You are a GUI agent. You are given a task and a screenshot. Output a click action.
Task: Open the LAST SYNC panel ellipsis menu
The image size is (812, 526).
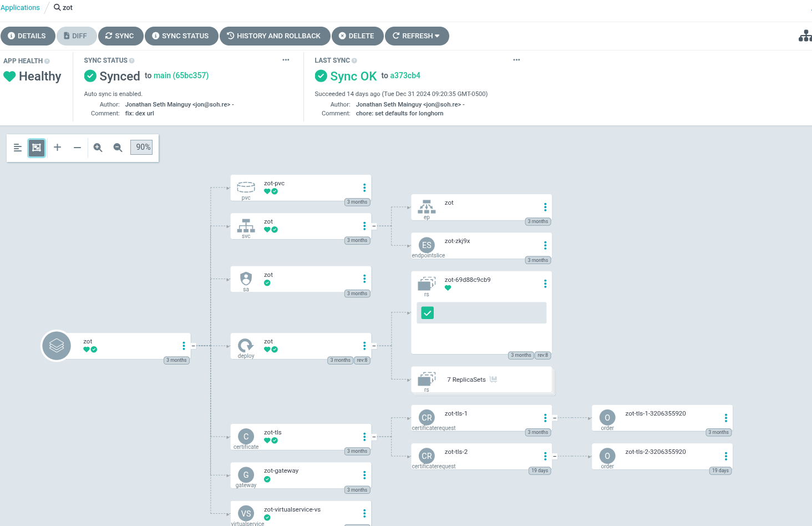(x=516, y=60)
